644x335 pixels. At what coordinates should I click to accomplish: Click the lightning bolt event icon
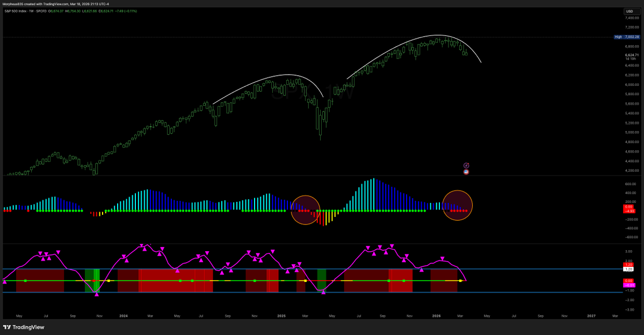(466, 165)
